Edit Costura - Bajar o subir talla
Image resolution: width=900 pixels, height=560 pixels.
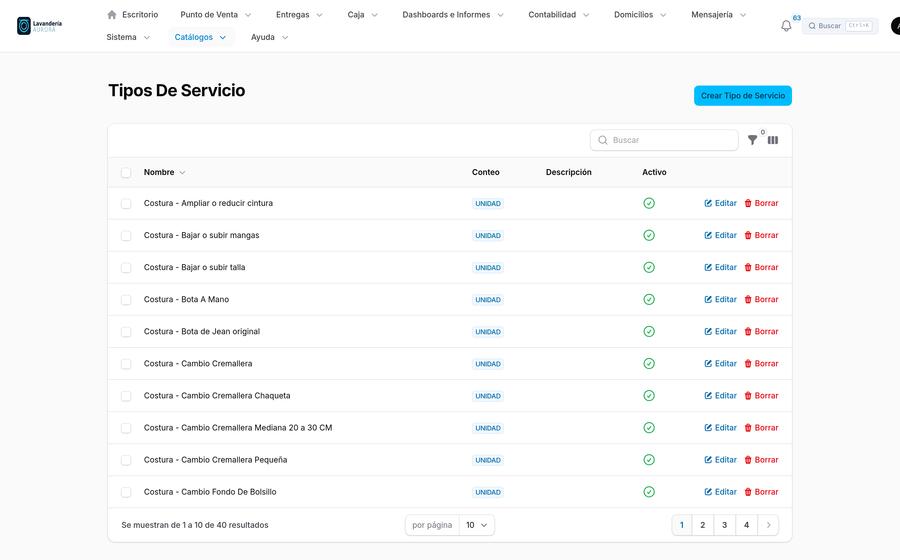(x=720, y=267)
